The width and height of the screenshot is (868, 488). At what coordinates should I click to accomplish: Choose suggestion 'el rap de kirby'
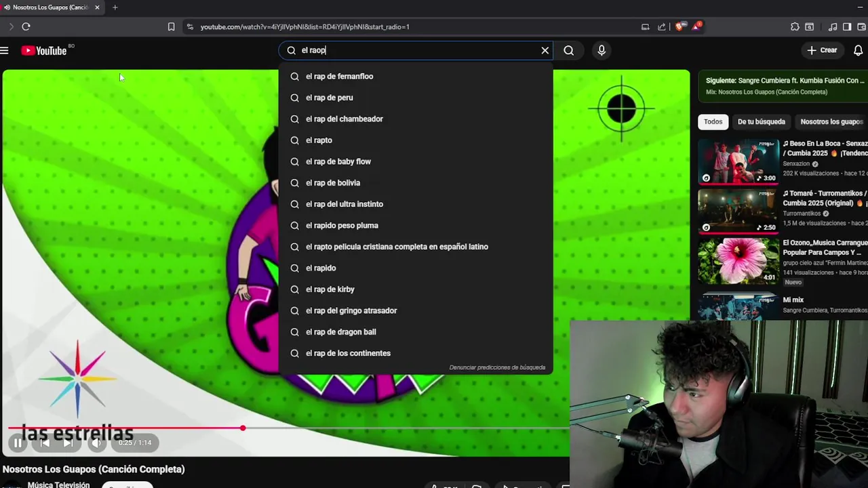click(x=416, y=289)
